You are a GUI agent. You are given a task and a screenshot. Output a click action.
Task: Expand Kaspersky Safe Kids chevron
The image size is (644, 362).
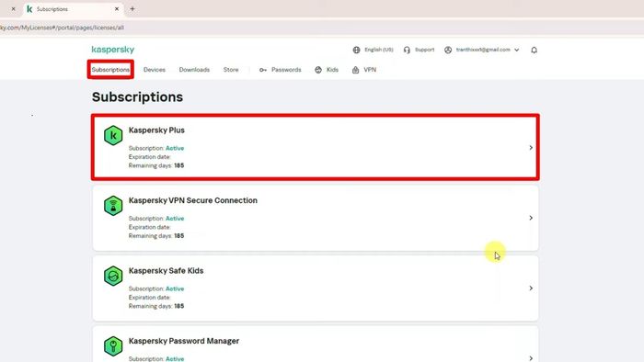pyautogui.click(x=531, y=288)
